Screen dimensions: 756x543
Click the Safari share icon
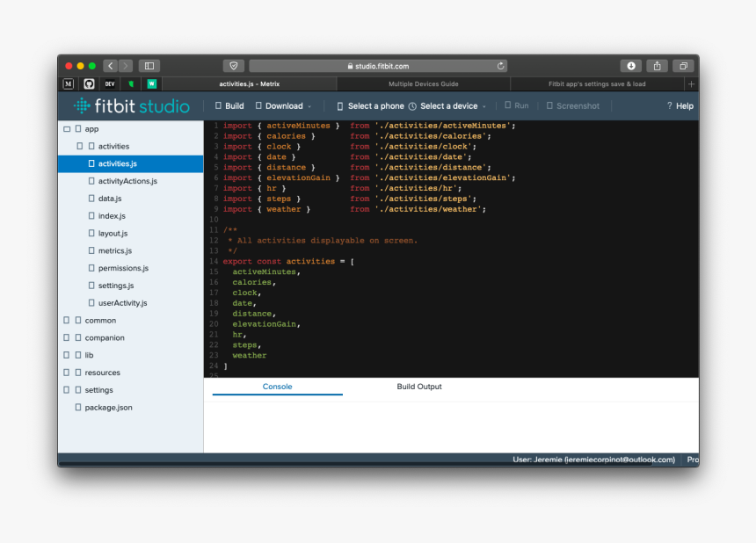[657, 66]
